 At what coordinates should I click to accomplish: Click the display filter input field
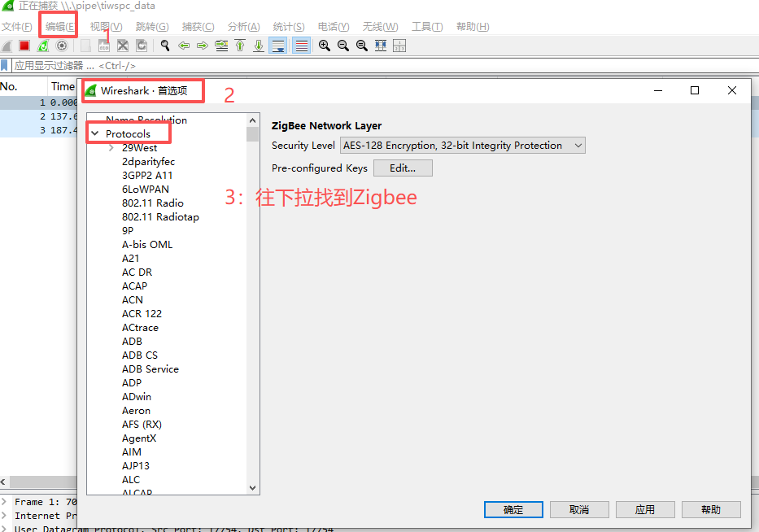coord(385,65)
